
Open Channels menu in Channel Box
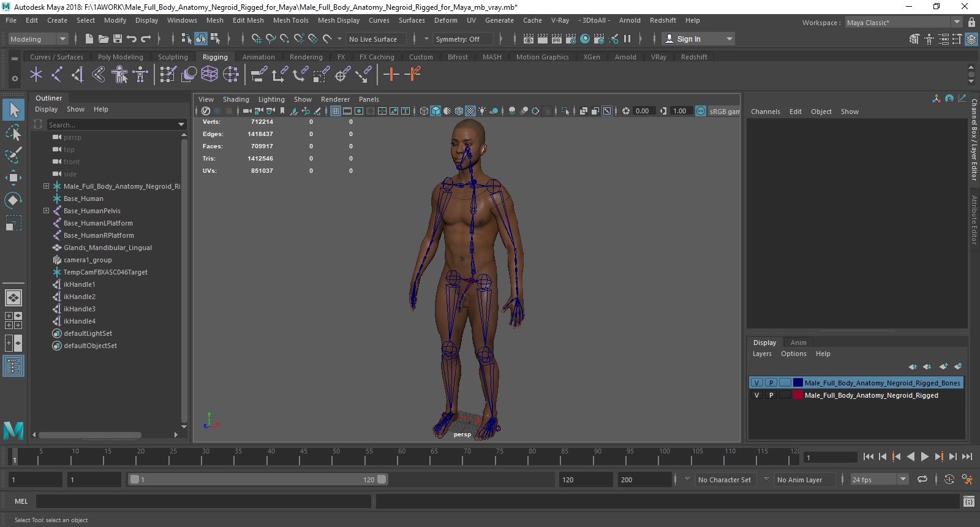[766, 112]
